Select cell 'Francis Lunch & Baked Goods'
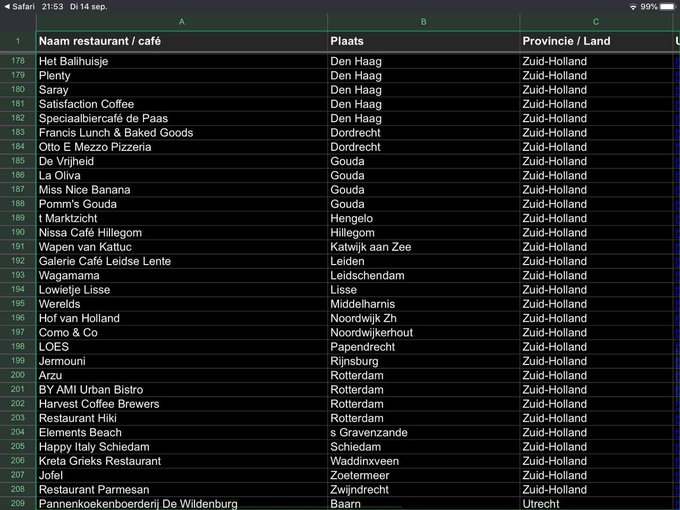 coord(182,133)
